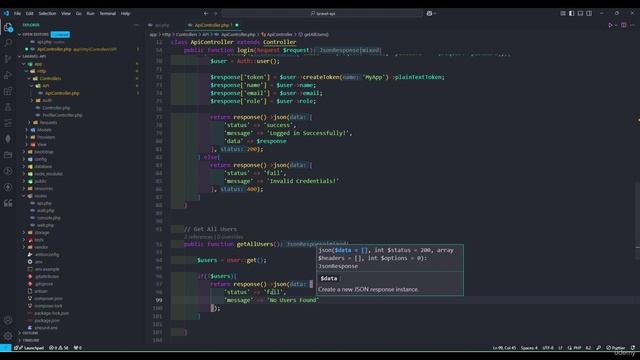The width and height of the screenshot is (640, 360).
Task: Open the Help menu
Action: [125, 13]
